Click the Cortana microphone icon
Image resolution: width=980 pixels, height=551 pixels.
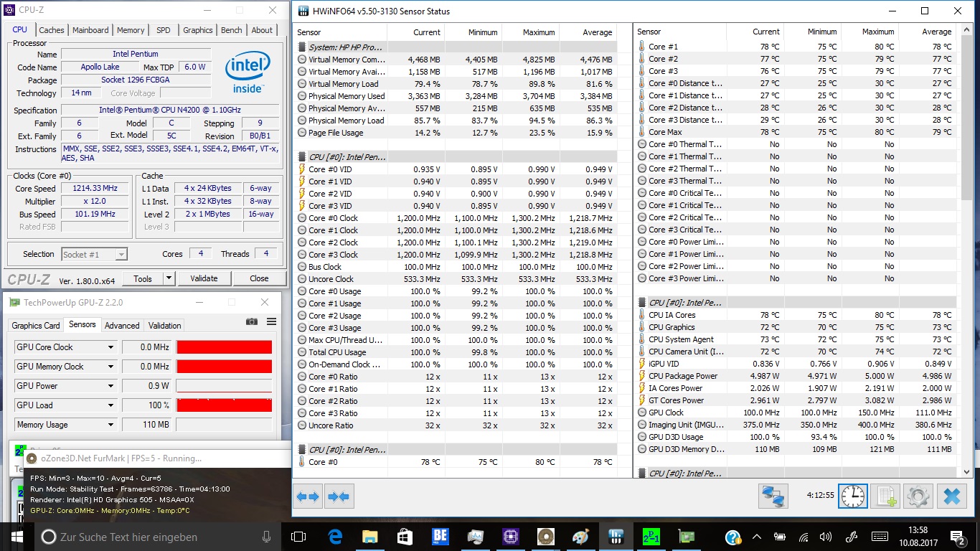click(x=267, y=537)
